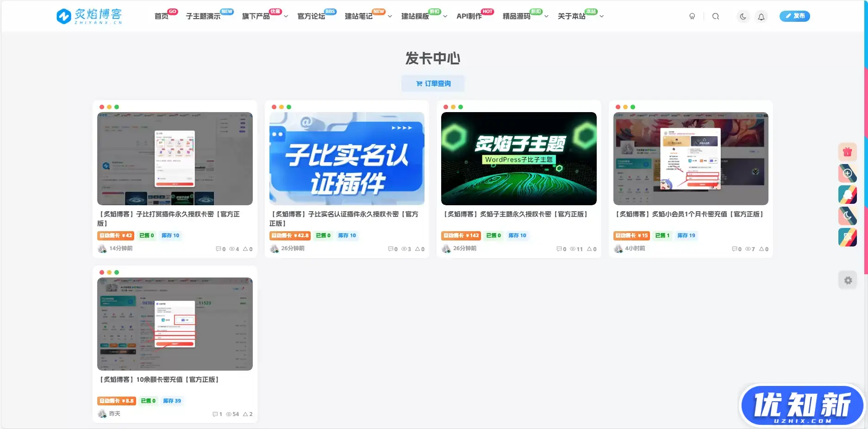This screenshot has height=429, width=868.
Task: Toggle dark mode with header moon icon
Action: pos(743,17)
